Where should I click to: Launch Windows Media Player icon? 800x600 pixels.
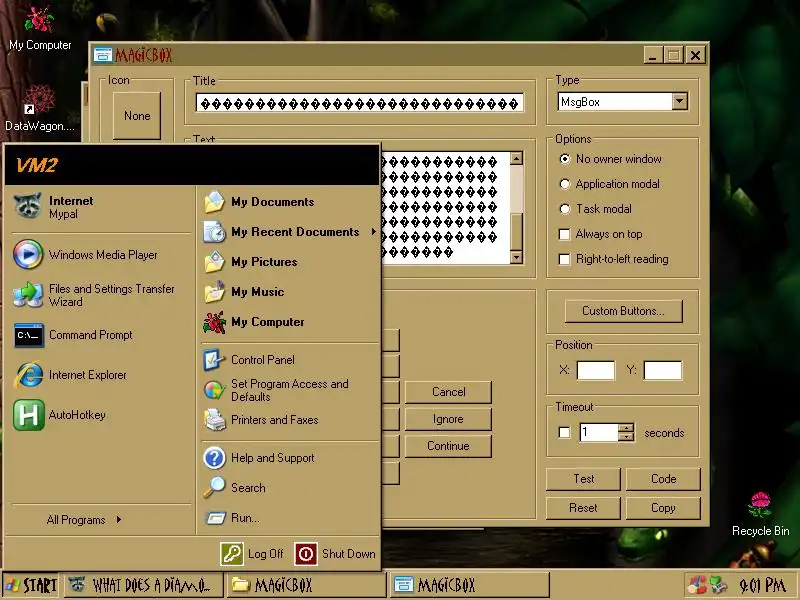point(28,254)
